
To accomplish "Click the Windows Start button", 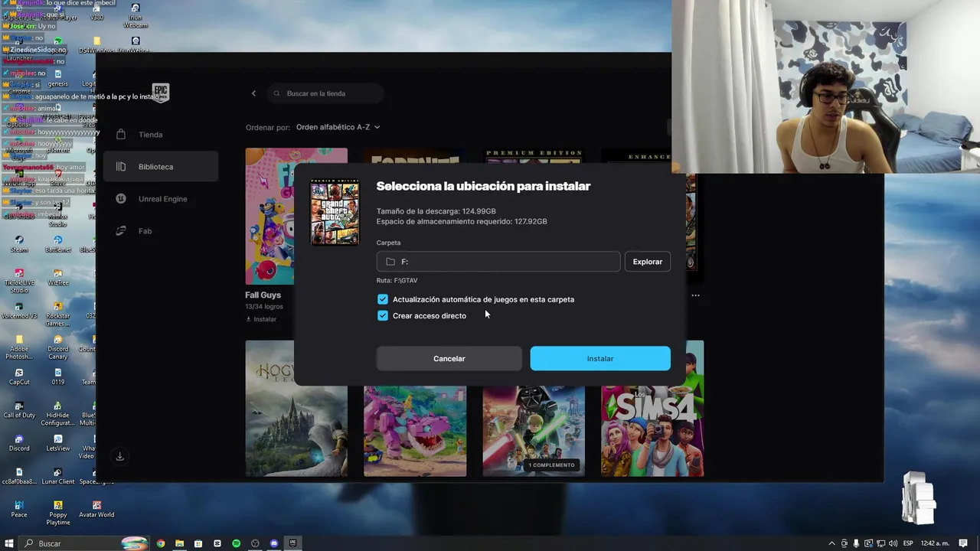I will coord(9,543).
